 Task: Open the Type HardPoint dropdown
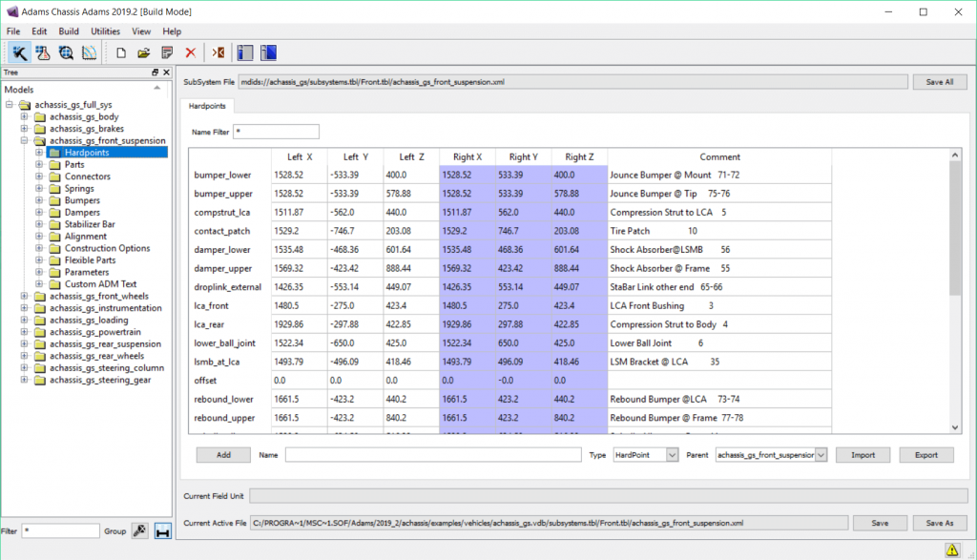click(672, 455)
